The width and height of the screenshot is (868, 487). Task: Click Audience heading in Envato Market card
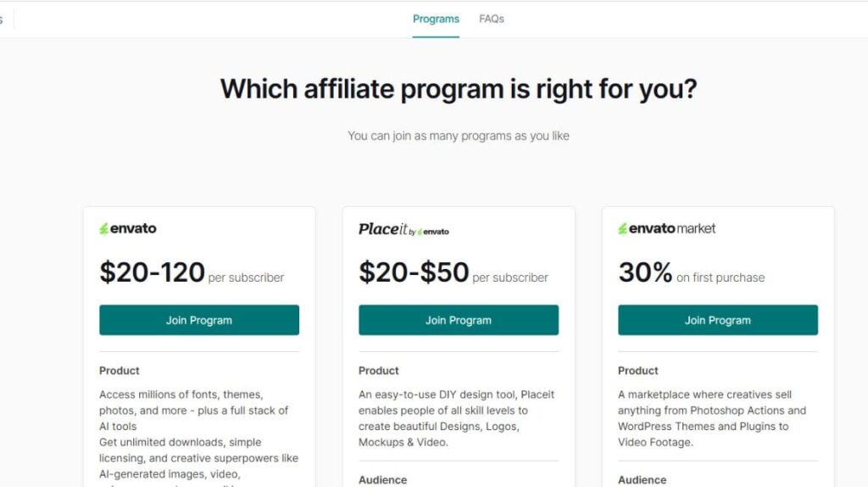[643, 479]
